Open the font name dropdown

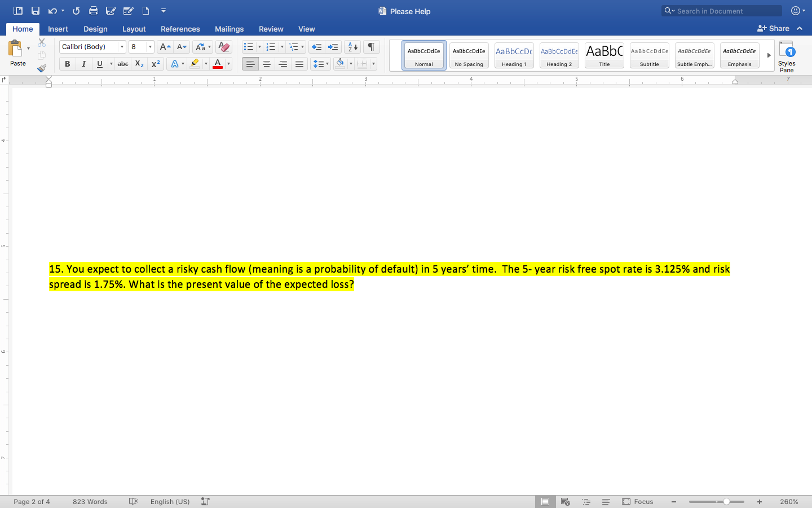pos(122,46)
